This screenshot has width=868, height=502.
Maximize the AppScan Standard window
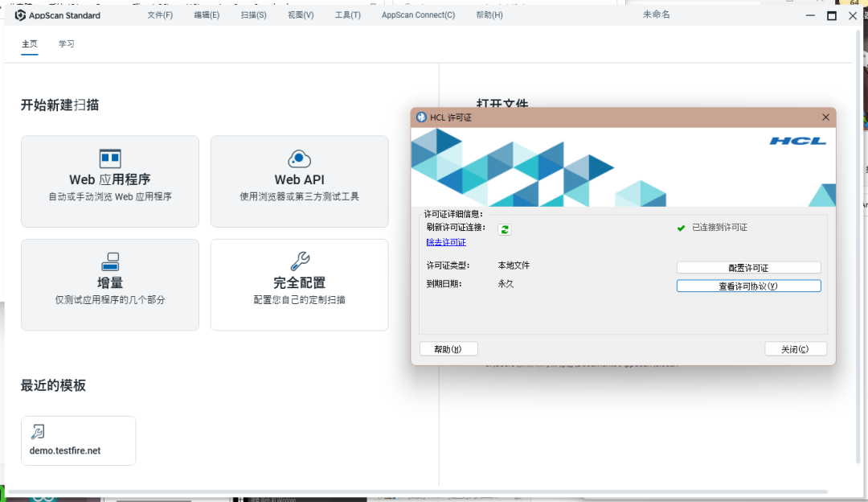pos(832,15)
